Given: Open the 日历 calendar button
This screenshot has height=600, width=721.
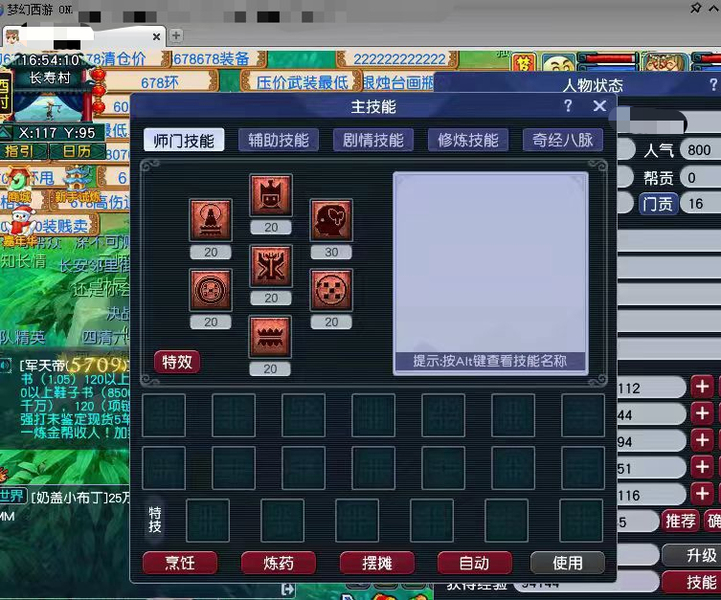Looking at the screenshot, I should (77, 151).
